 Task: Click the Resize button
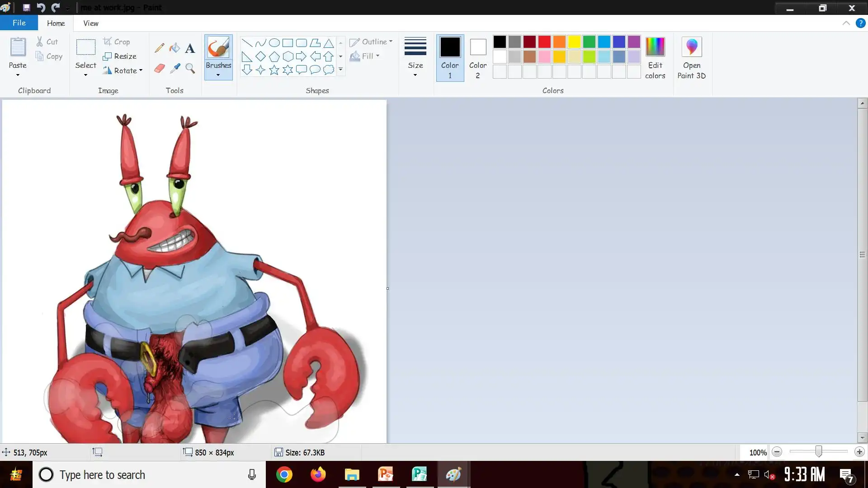[120, 56]
